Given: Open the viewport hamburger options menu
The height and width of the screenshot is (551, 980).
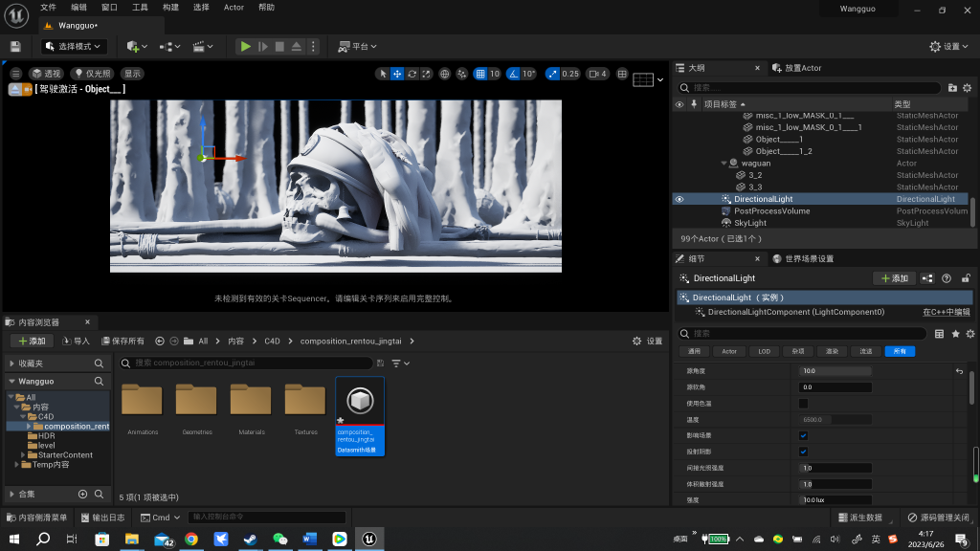Looking at the screenshot, I should (15, 74).
